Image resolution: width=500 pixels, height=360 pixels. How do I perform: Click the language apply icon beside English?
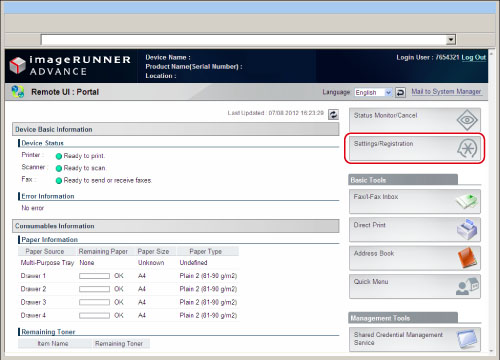400,92
